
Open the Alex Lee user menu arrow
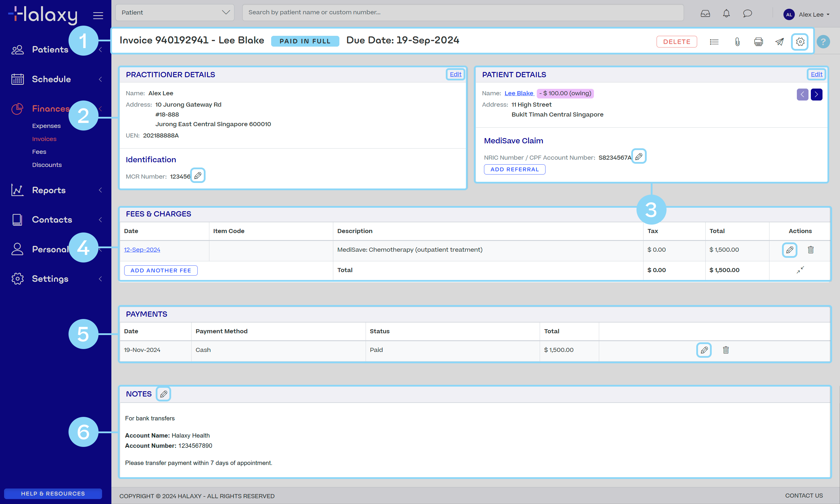tap(828, 15)
